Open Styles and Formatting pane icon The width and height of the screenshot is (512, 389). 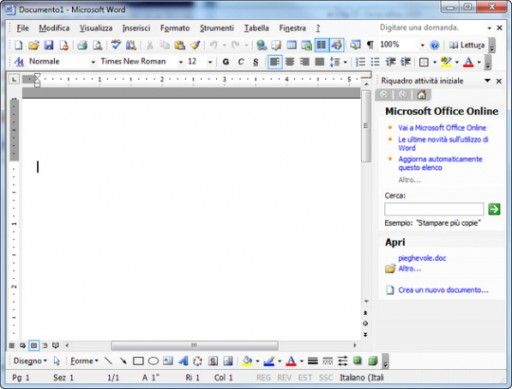point(19,62)
